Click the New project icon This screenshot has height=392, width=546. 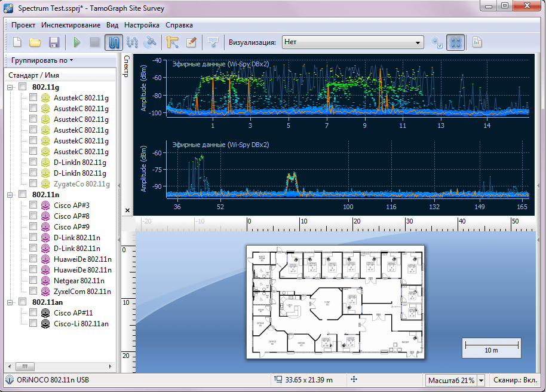(17, 42)
